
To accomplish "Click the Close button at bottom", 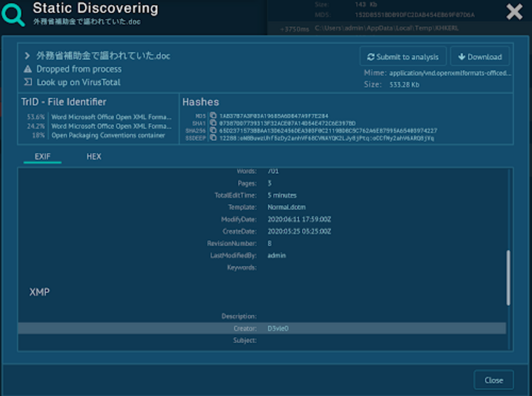I will pos(494,380).
